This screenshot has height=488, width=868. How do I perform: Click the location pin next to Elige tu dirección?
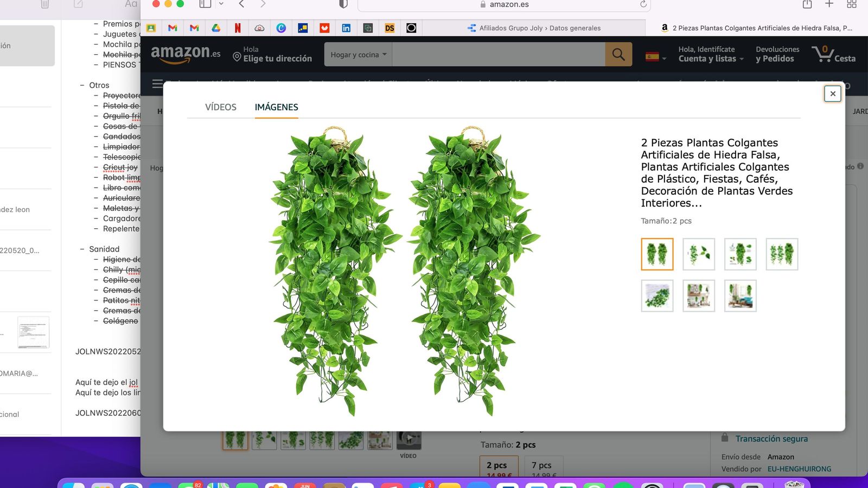point(237,56)
